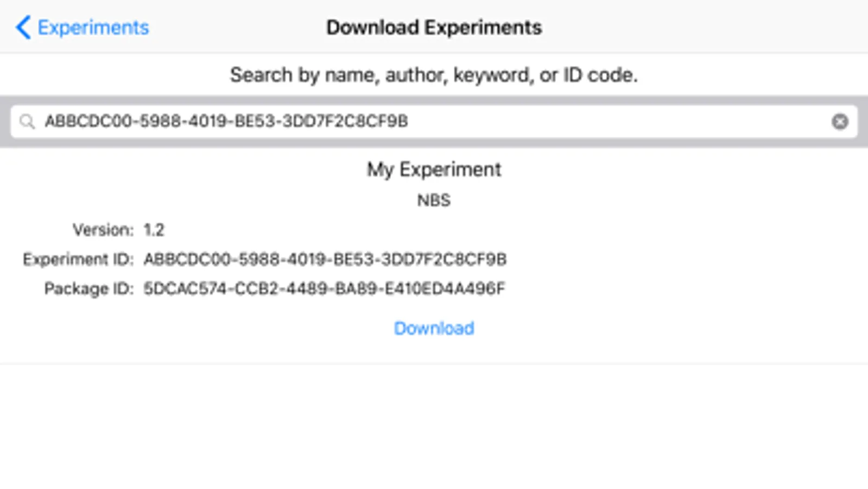Click the search instructions hint text
Image resolution: width=868 pixels, height=489 pixels.
434,75
